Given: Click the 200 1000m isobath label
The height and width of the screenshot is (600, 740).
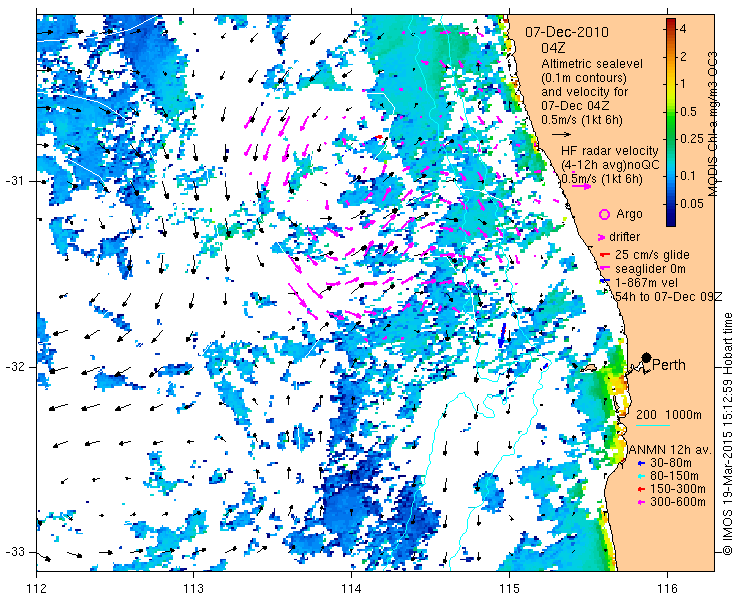Looking at the screenshot, I should tap(669, 415).
